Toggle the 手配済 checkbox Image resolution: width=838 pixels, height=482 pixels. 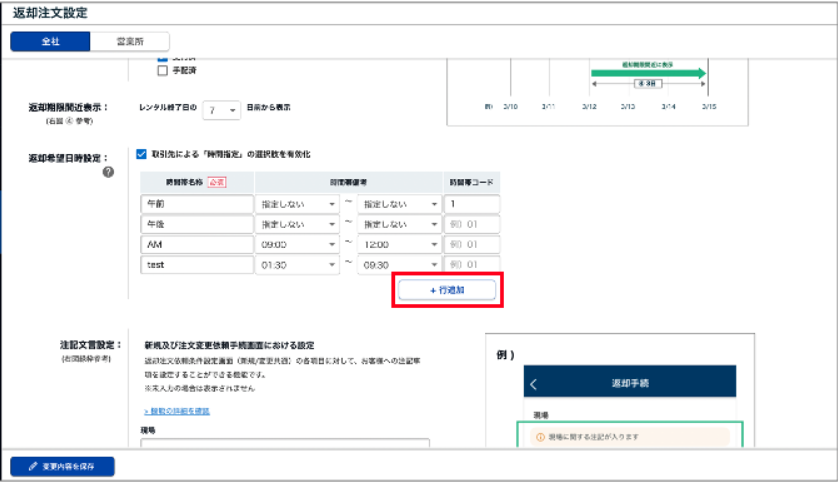[x=162, y=71]
